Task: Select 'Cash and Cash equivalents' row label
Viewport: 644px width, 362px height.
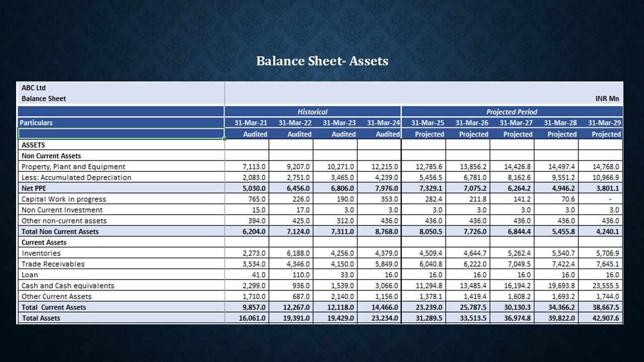Action: pos(68,286)
